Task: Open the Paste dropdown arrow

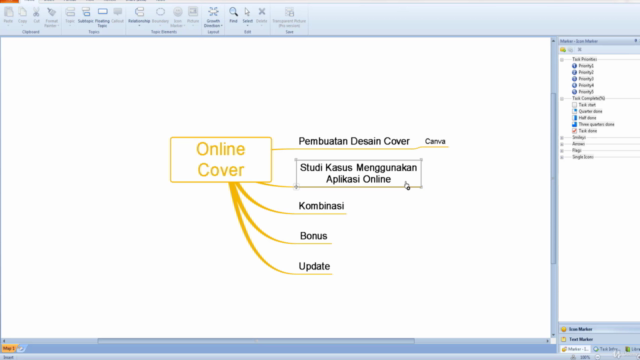Action: tap(8, 26)
